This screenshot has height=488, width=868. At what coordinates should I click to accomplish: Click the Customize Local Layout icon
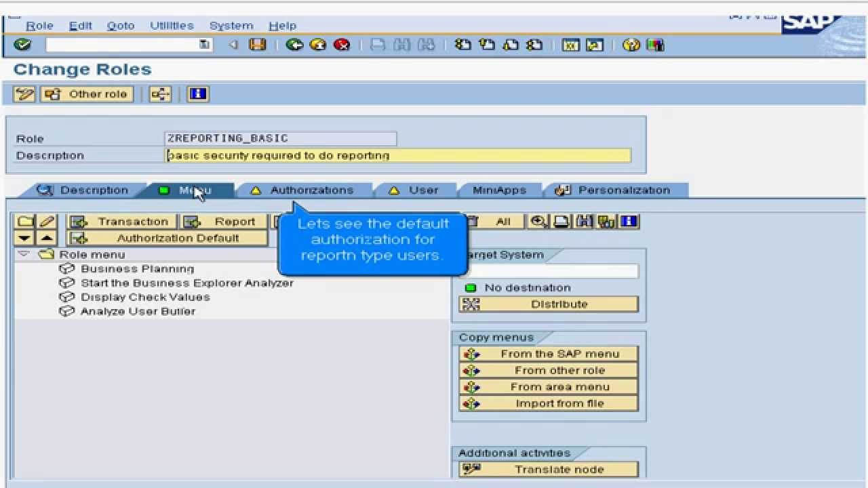(x=655, y=45)
